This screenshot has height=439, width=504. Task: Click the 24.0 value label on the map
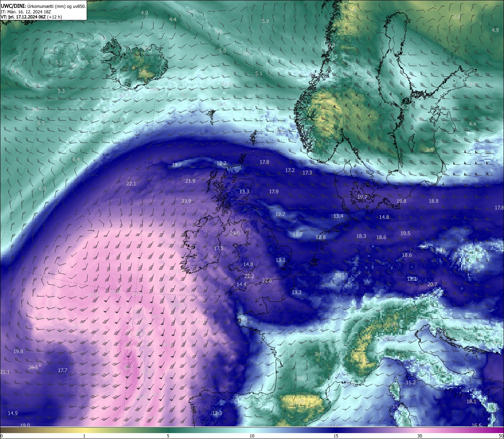tap(235, 233)
